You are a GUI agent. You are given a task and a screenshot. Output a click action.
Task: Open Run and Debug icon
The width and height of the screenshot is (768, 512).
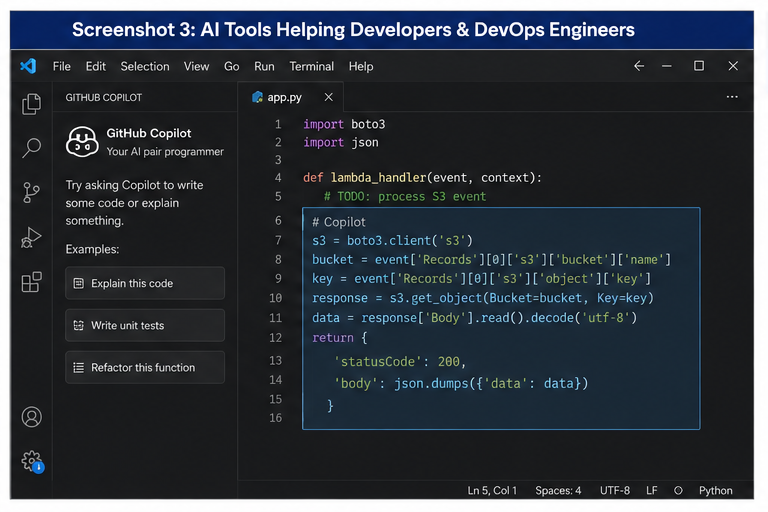(31, 237)
